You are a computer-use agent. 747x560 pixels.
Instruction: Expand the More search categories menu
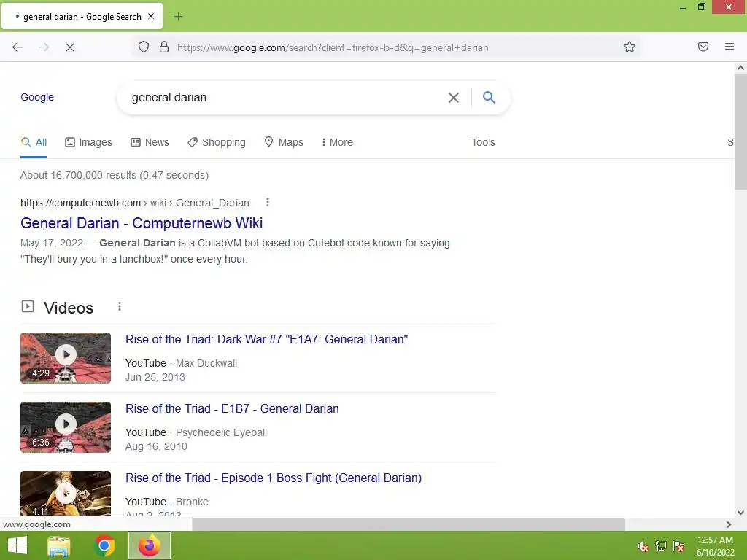click(337, 142)
